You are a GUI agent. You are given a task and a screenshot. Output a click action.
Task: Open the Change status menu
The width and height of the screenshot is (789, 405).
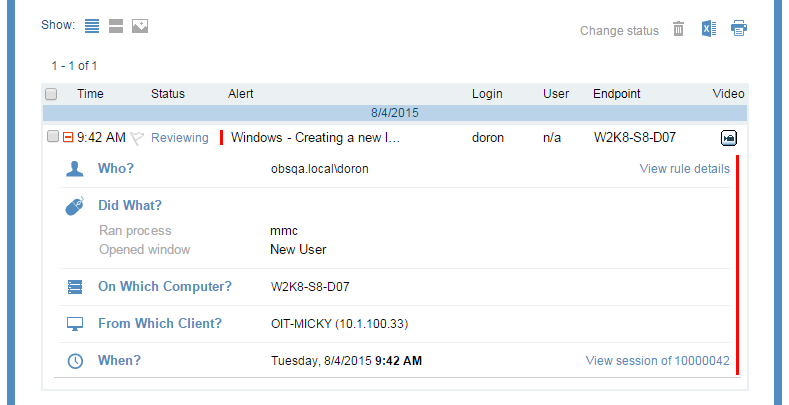[x=619, y=31]
